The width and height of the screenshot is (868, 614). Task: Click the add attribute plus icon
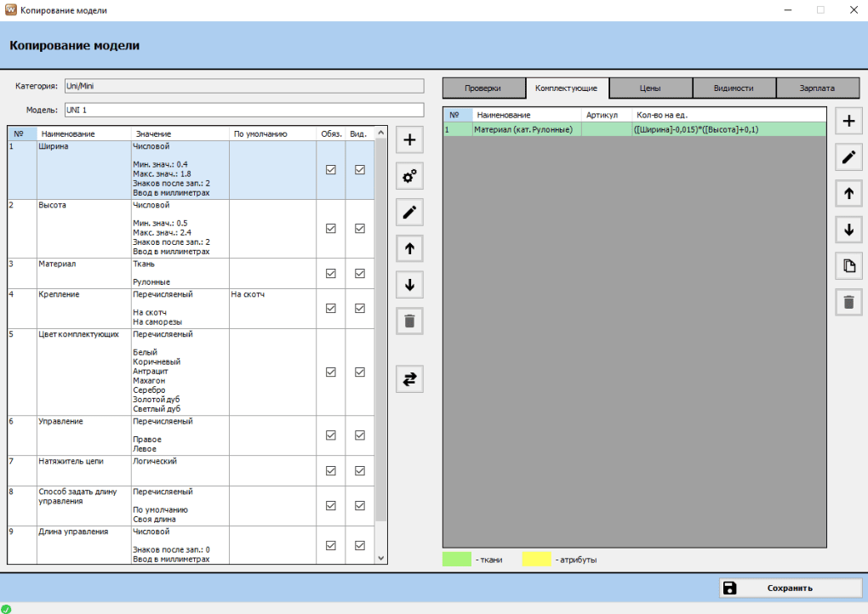409,140
